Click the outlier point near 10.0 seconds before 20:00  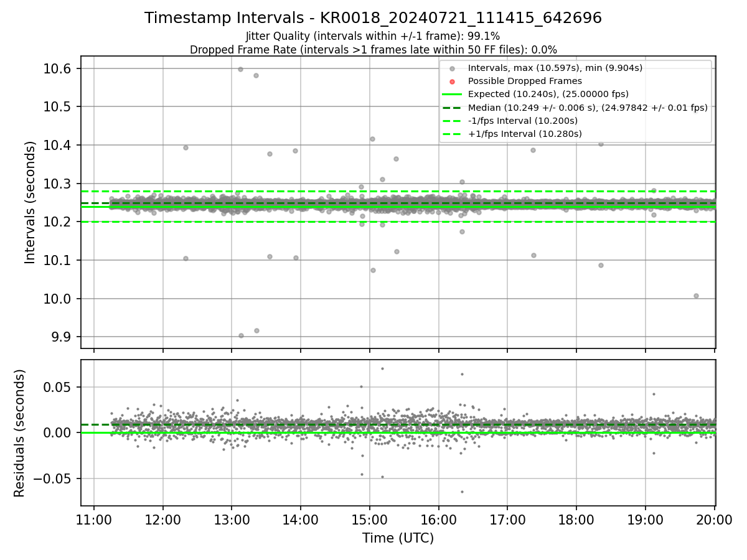point(696,296)
